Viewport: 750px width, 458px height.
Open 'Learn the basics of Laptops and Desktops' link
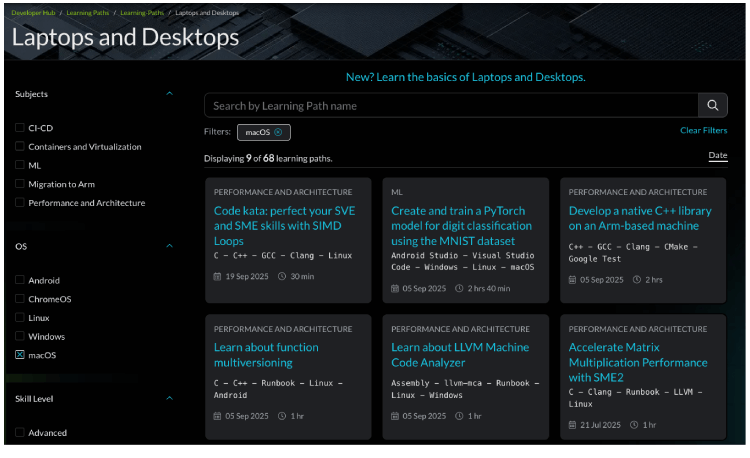click(465, 77)
